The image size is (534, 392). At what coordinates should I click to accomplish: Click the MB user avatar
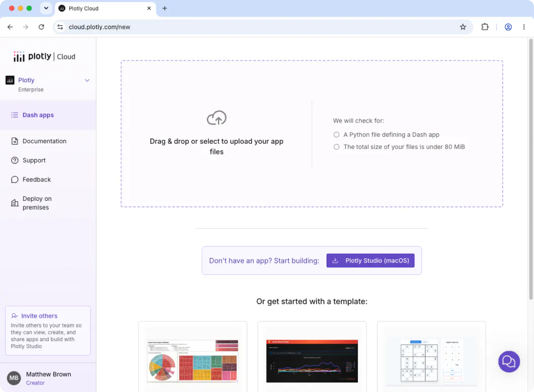14,378
